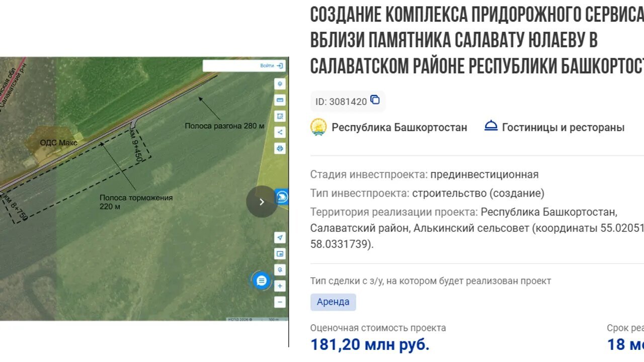
Task: Click the км 9+450 map label
Action: (x=137, y=145)
